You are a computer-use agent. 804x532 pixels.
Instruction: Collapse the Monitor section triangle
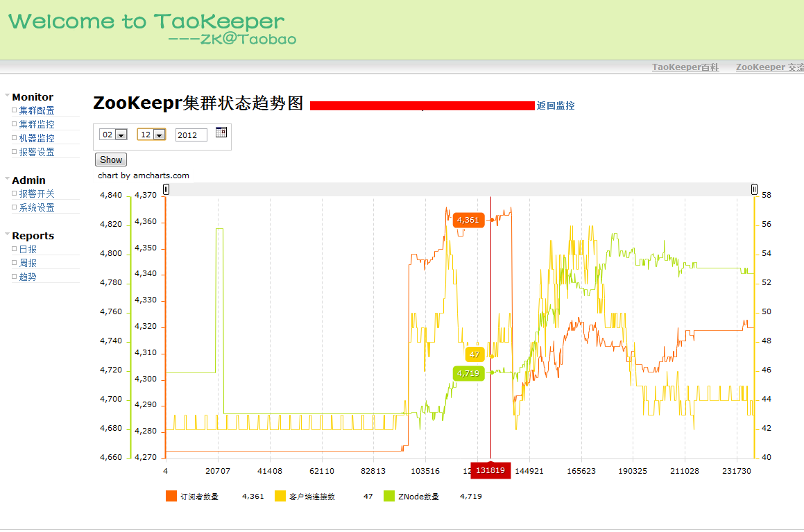tap(7, 95)
